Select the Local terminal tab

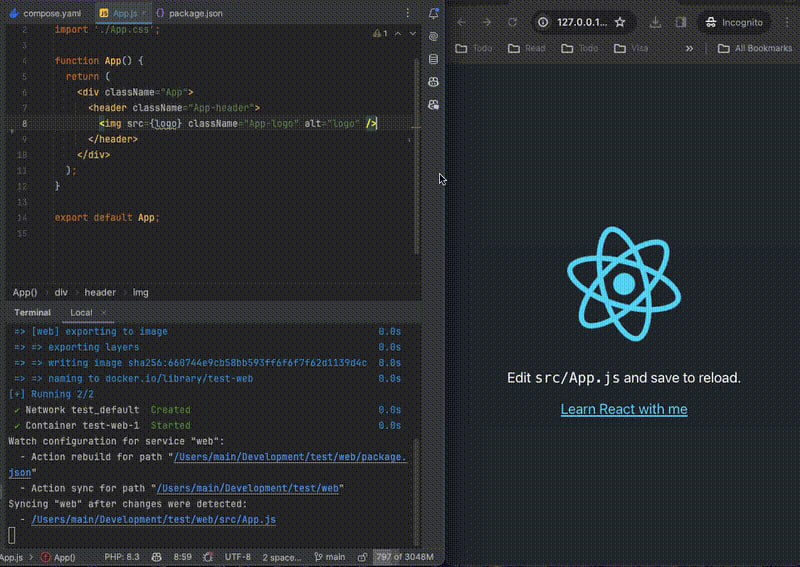pyautogui.click(x=81, y=312)
